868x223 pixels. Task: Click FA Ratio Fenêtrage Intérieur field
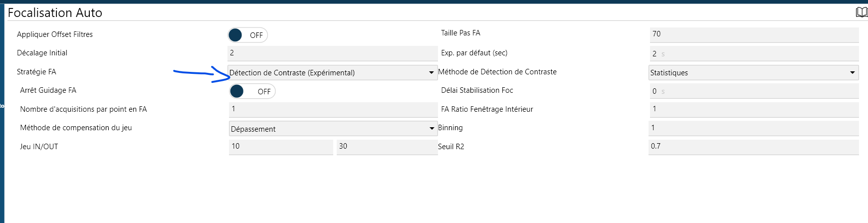(x=753, y=109)
